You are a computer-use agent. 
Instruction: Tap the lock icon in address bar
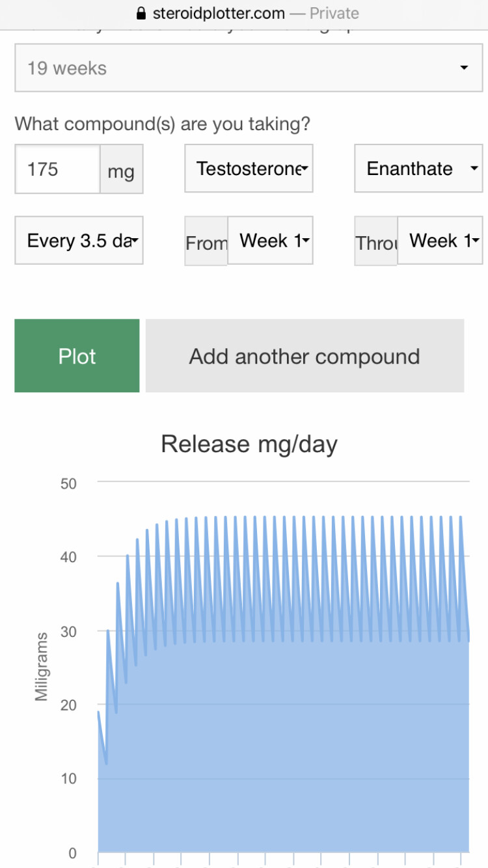141,13
